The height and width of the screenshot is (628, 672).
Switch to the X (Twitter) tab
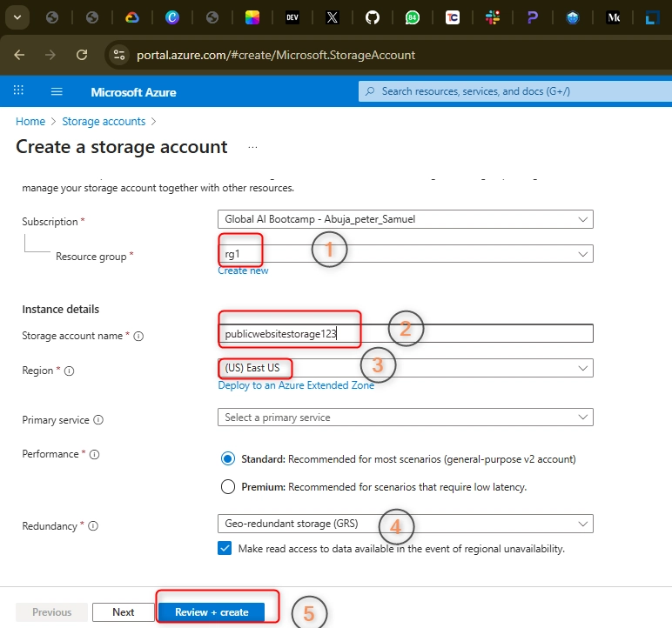coord(333,17)
